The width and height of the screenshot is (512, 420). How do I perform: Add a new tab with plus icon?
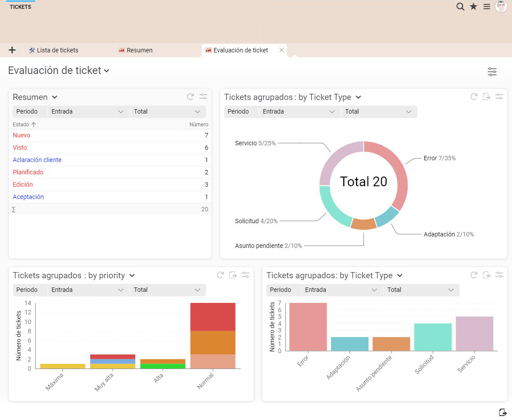[12, 50]
